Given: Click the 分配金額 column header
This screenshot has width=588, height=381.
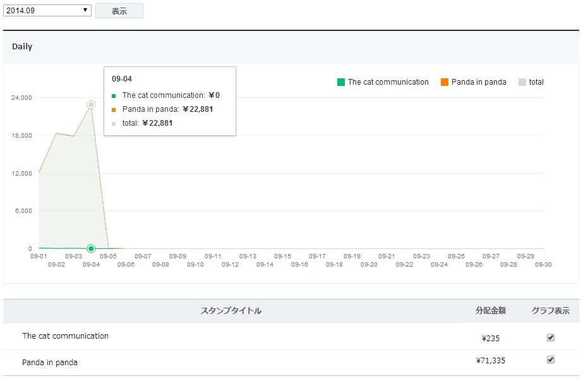Looking at the screenshot, I should point(491,310).
